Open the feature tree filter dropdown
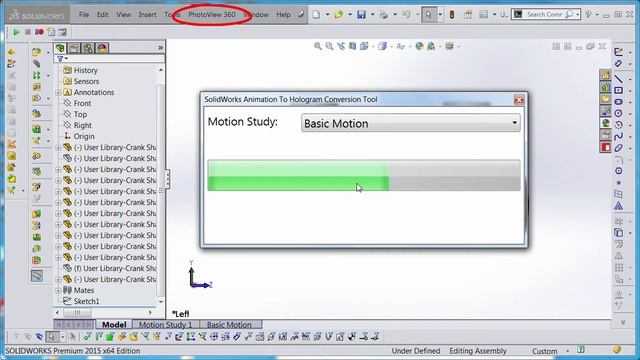The width and height of the screenshot is (640, 360). coord(62,59)
